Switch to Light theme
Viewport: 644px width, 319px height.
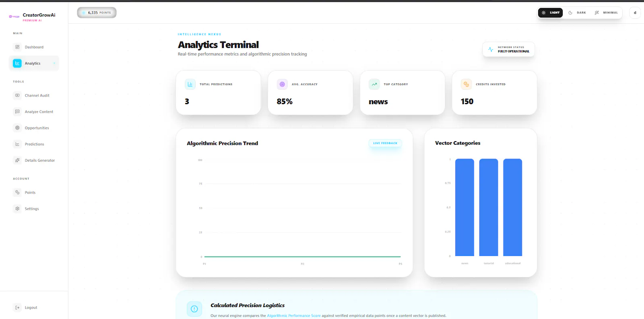pos(550,12)
